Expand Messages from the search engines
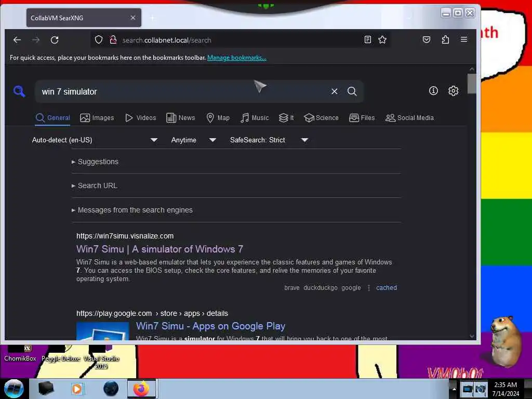This screenshot has height=399, width=532. [x=132, y=210]
